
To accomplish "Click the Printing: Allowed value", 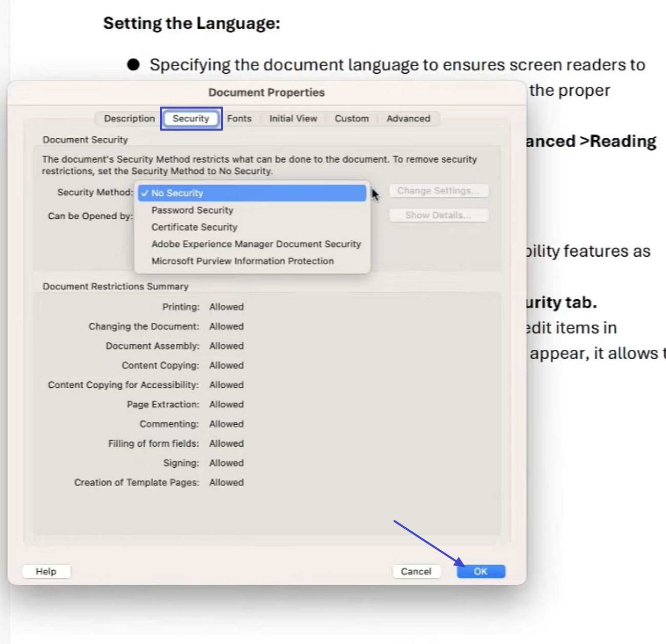I will (226, 307).
